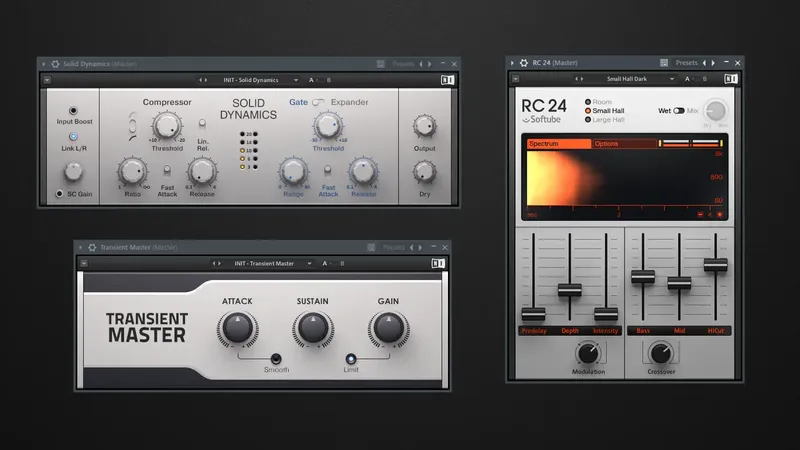Click Range knob in Solid Dynamics
This screenshot has height=450, width=800.
[293, 171]
